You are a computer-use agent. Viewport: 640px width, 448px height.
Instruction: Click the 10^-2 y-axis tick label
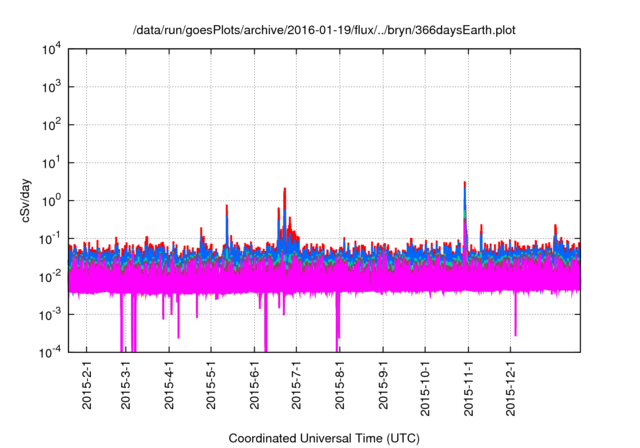(x=53, y=276)
